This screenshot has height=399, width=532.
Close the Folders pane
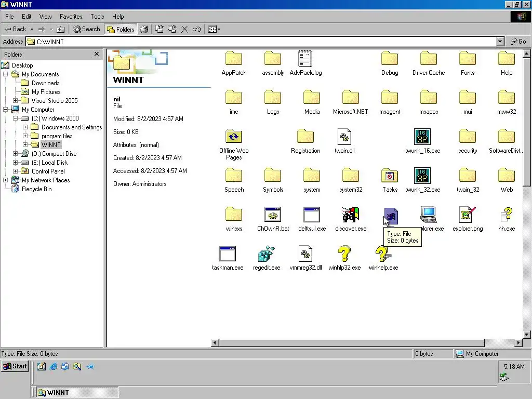97,54
